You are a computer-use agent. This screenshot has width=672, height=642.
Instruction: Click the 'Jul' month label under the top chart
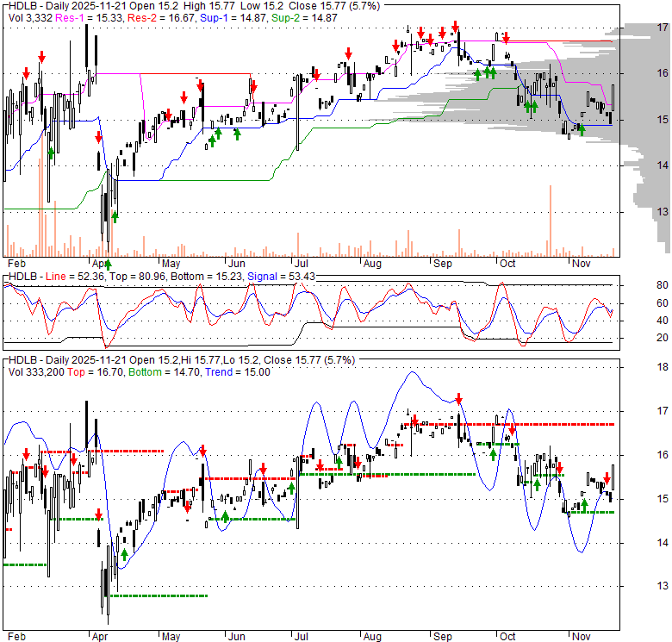coord(302,264)
